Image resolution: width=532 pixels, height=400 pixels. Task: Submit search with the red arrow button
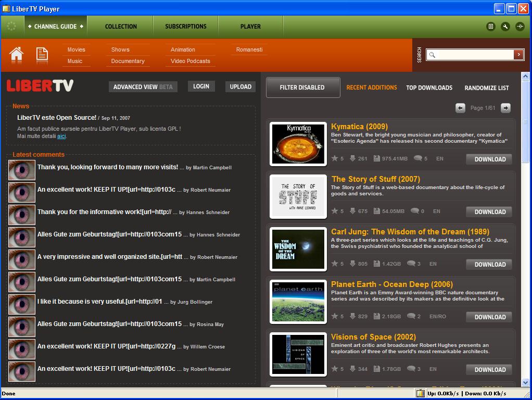pyautogui.click(x=518, y=54)
